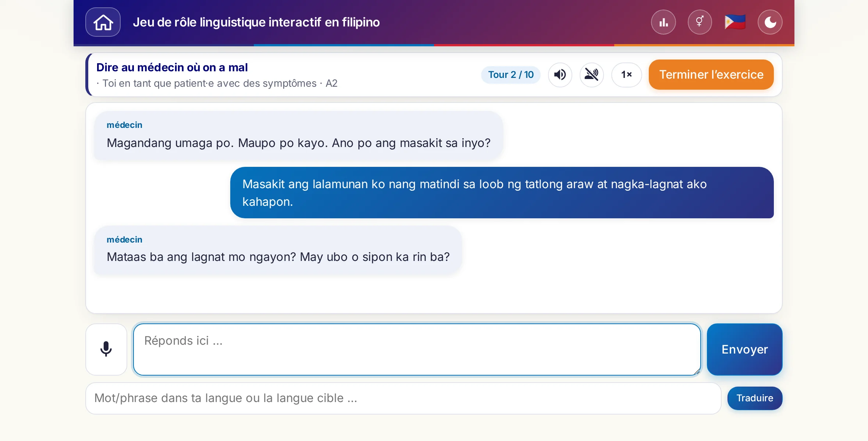Click the Tour 2 / 10 badge
Image resolution: width=868 pixels, height=441 pixels.
pos(511,75)
